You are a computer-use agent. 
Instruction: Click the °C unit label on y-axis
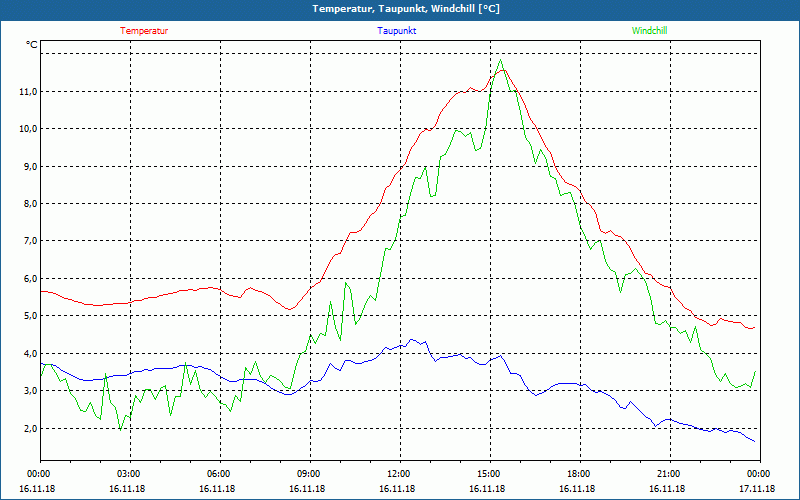pos(32,45)
